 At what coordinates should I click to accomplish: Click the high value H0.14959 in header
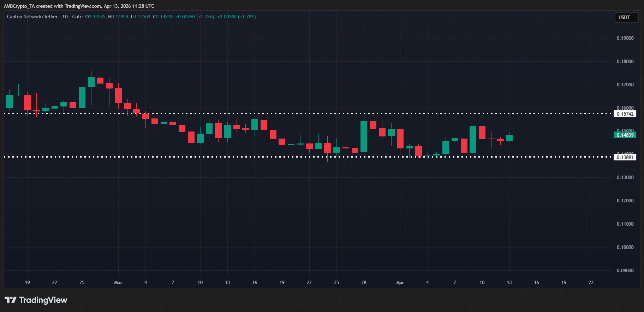(118, 17)
